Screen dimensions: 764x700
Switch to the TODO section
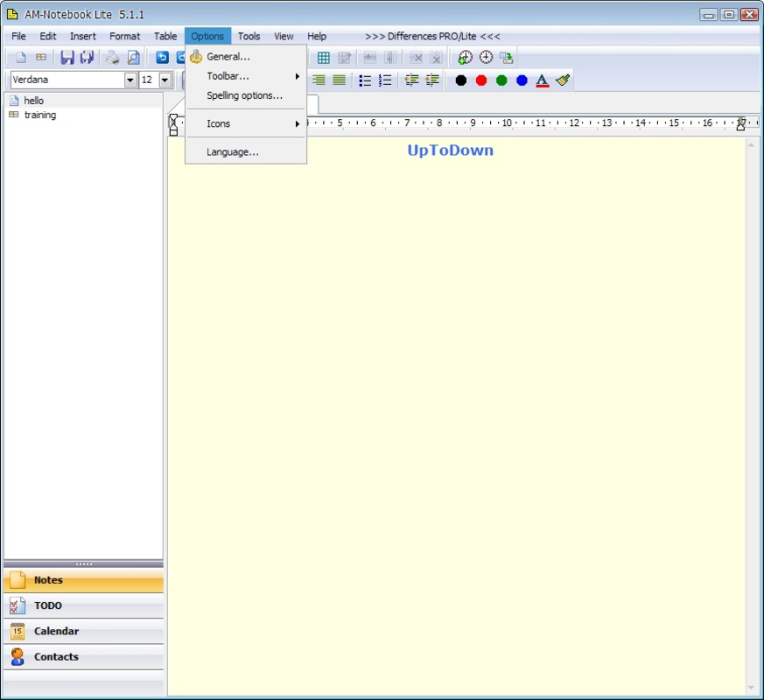pyautogui.click(x=83, y=605)
